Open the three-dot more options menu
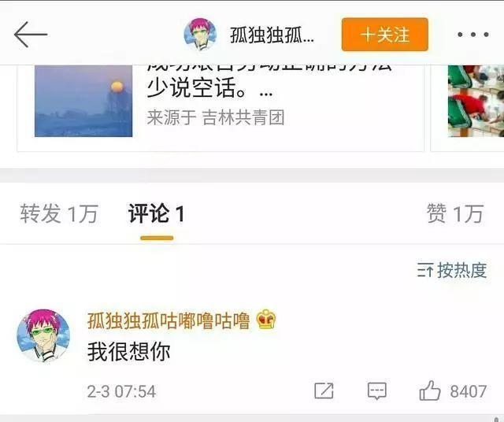Screen dimensions: 504x422 click(473, 35)
